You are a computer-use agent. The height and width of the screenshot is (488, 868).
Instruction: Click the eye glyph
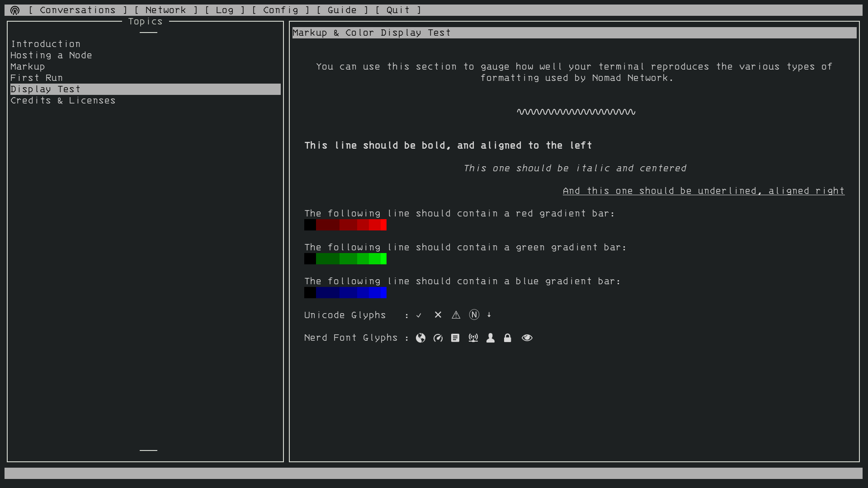click(x=527, y=338)
